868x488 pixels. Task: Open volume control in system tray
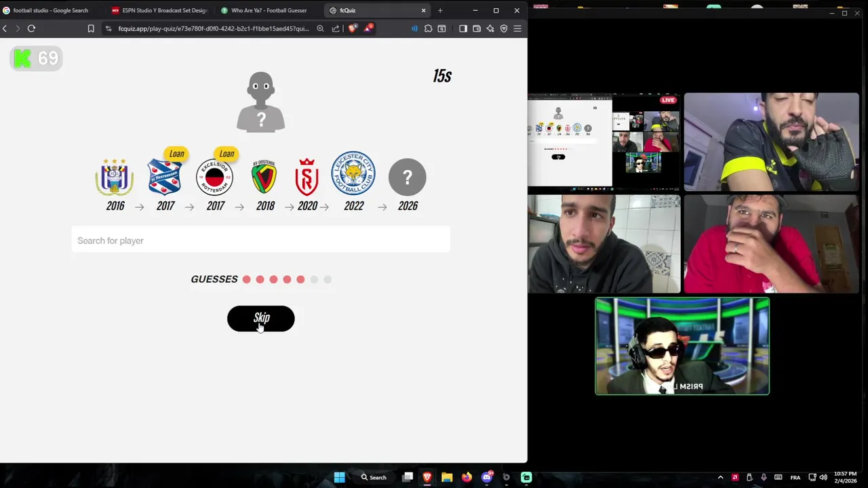(823, 477)
